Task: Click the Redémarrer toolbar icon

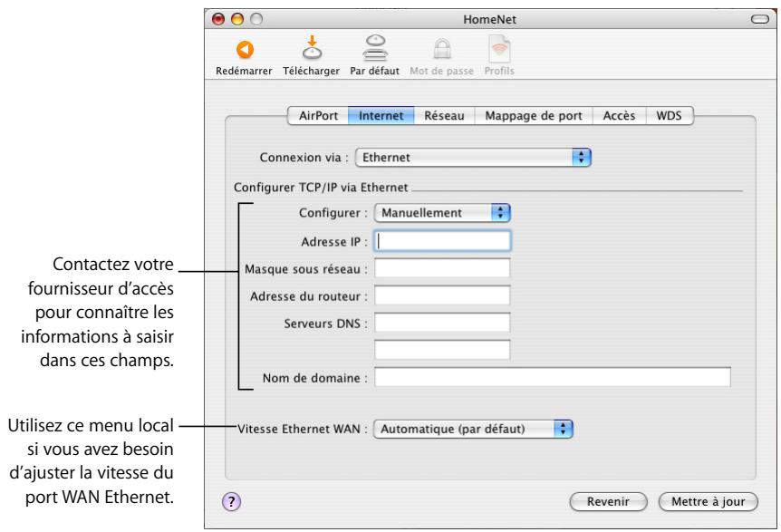Action: pos(245,50)
